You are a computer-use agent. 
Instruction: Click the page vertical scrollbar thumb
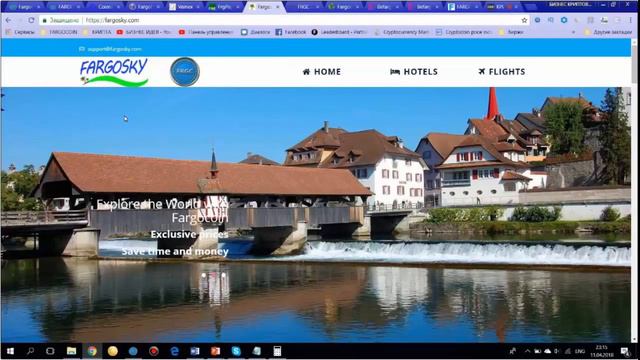click(x=634, y=64)
